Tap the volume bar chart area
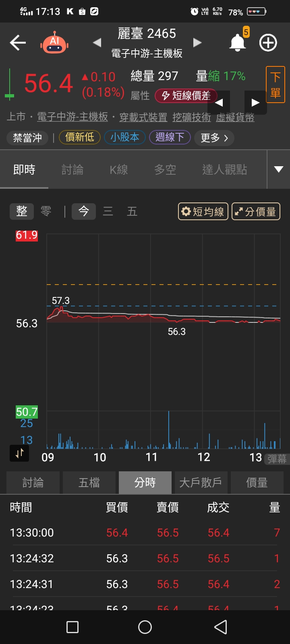Viewport: 290px width, 644px height. (x=164, y=430)
